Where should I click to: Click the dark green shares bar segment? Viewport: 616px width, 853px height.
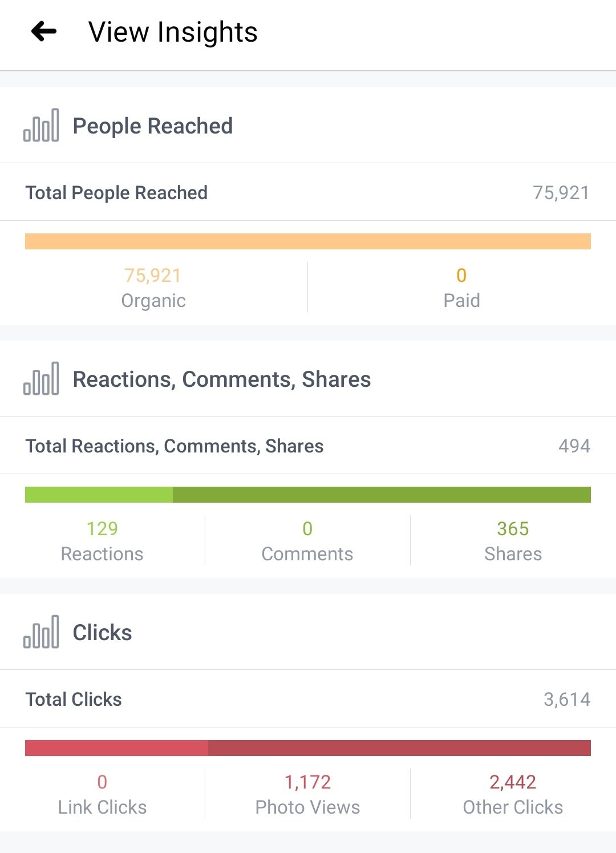382,495
